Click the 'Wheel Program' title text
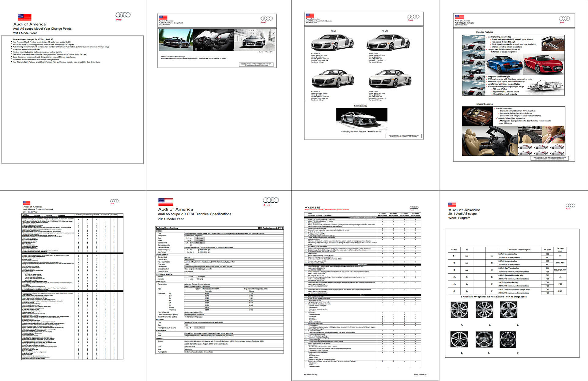The width and height of the screenshot is (588, 381). pyautogui.click(x=459, y=218)
